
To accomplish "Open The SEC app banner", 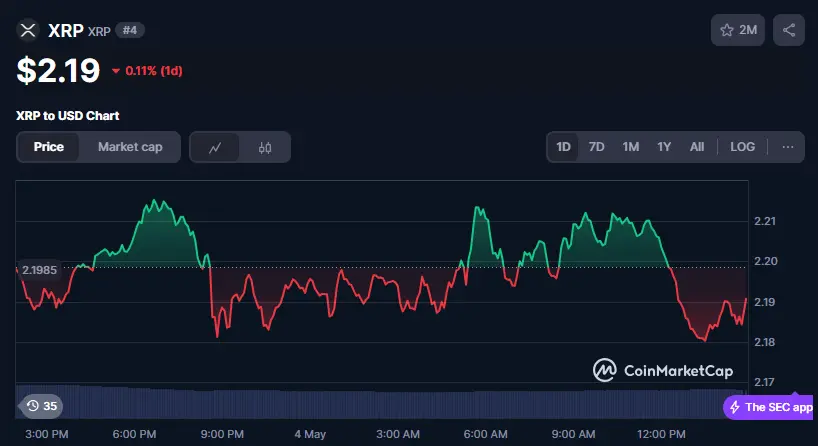I will pos(770,407).
